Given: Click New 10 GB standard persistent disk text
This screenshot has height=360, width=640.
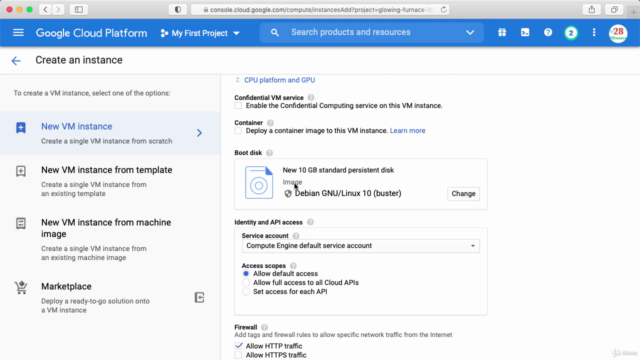Looking at the screenshot, I should [338, 170].
